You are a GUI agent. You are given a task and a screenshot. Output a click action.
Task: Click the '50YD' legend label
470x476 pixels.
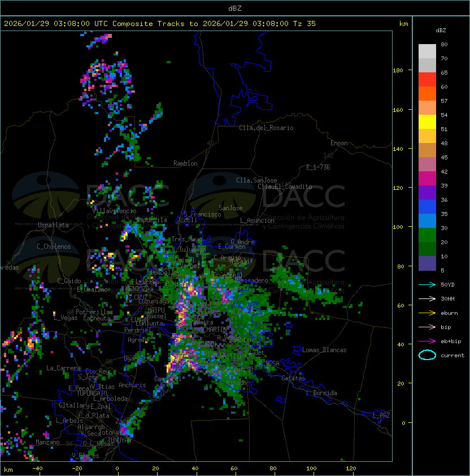(x=447, y=285)
